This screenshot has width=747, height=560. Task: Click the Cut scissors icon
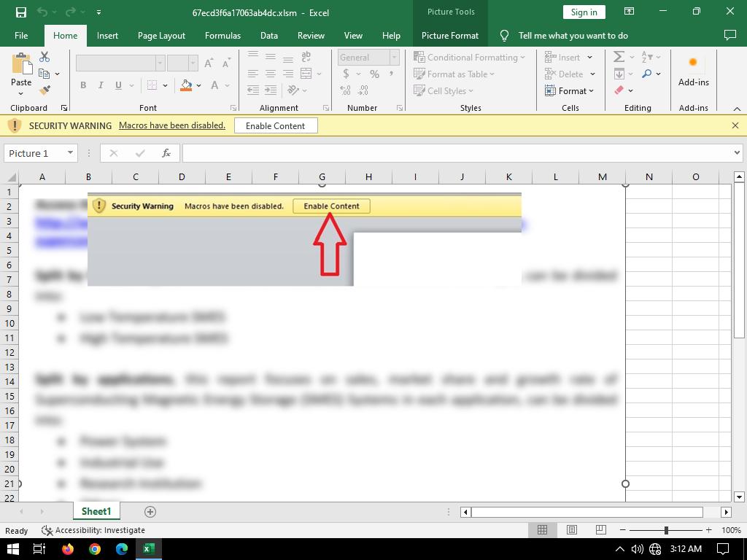(x=44, y=57)
